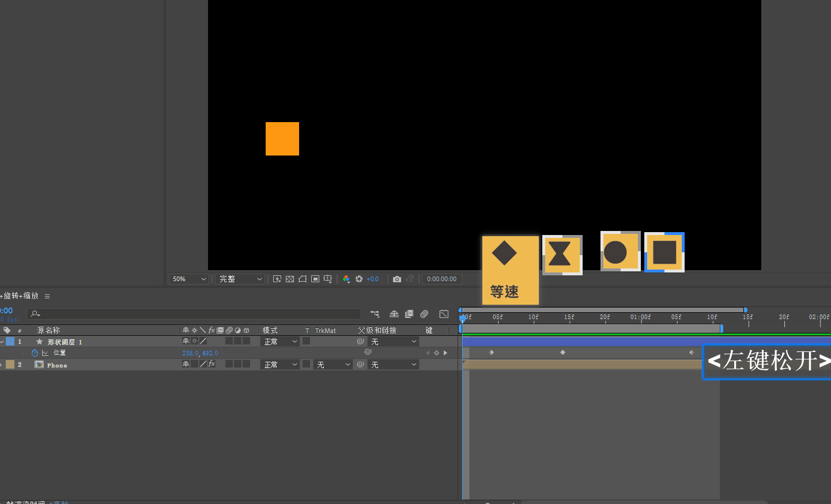Open the graph editor icon
Viewport: 831px width, 504px height.
pos(444,314)
